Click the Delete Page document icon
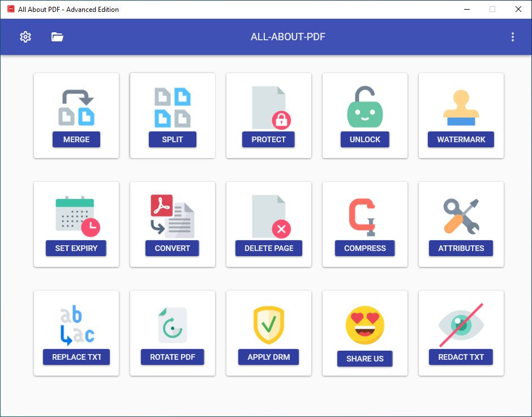This screenshot has height=417, width=532. 271,216
